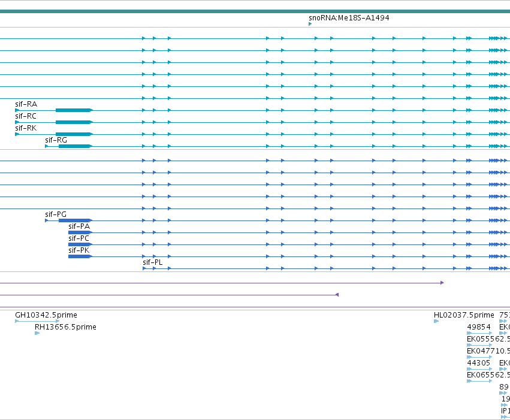Click the sif-PK protein label
510x420 pixels.
point(79,250)
